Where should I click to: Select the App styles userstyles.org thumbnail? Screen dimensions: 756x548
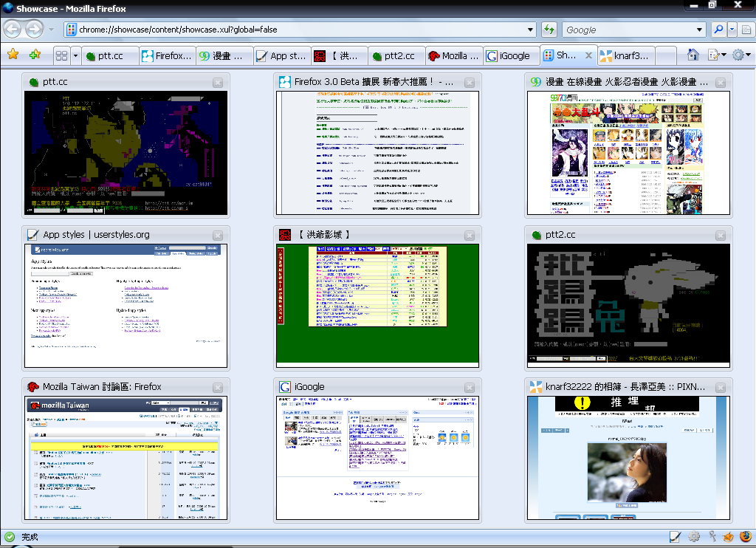126,306
